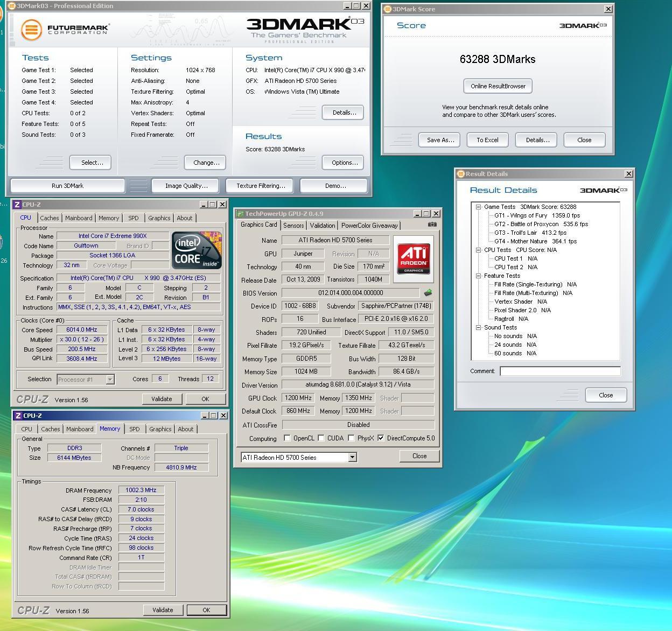The image size is (672, 631).
Task: Click the Save As... button
Action: coord(440,140)
